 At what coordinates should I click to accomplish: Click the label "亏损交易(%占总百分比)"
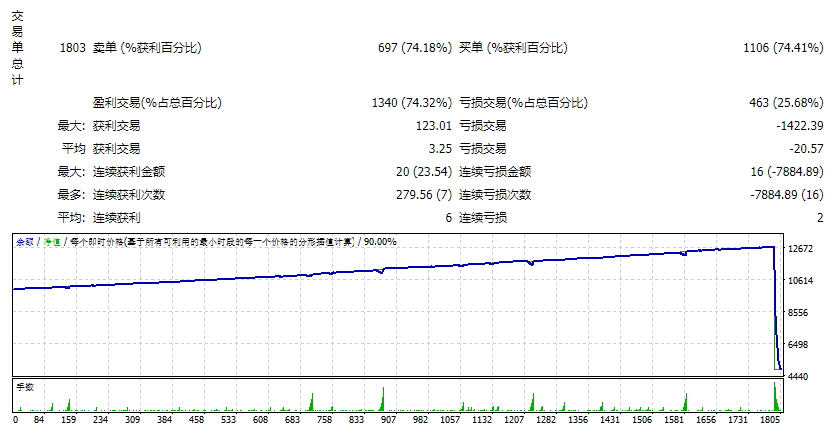[523, 103]
